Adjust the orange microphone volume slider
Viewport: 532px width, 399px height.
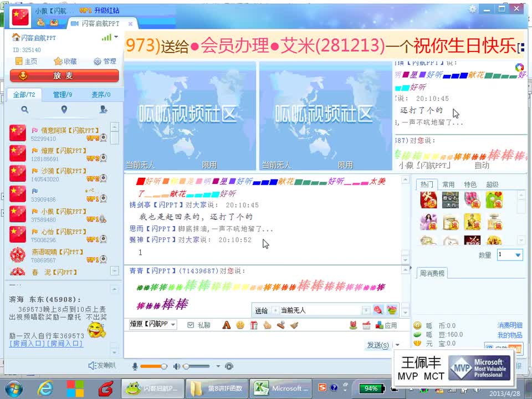(x=154, y=366)
